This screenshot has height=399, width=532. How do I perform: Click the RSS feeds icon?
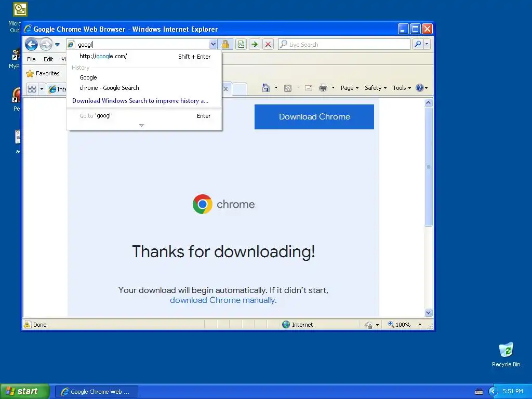coord(288,88)
